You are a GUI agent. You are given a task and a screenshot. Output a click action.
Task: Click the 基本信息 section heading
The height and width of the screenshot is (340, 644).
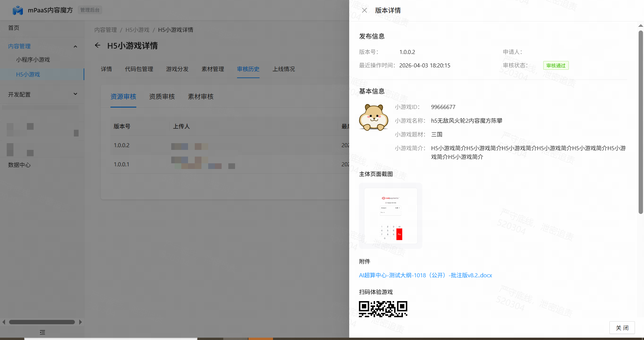click(x=372, y=91)
